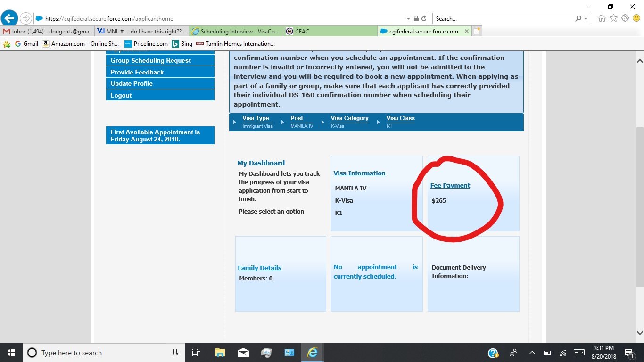
Task: Open the Fee Payment link
Action: click(x=450, y=186)
